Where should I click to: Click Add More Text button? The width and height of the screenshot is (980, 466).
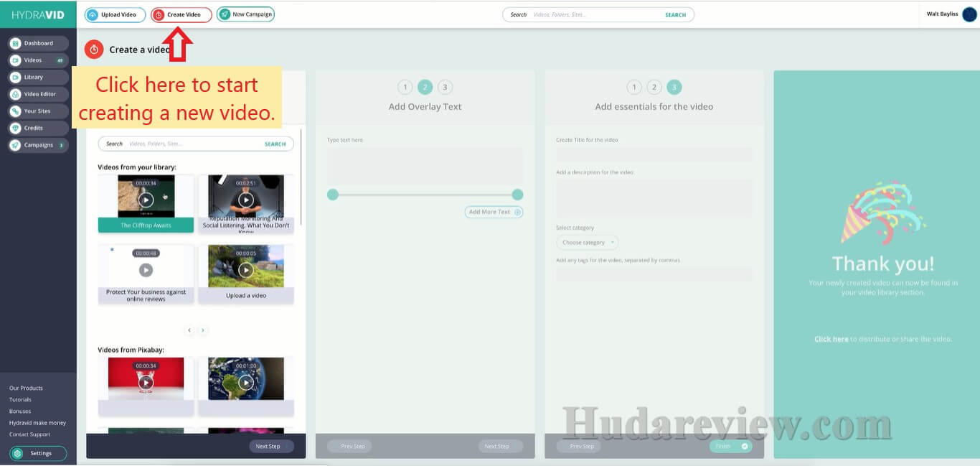pos(494,212)
